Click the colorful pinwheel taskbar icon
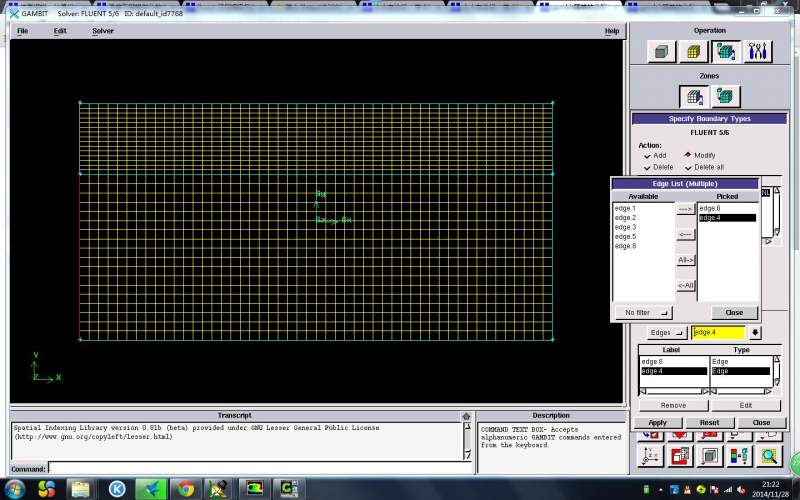This screenshot has height=500, width=800. point(46,489)
